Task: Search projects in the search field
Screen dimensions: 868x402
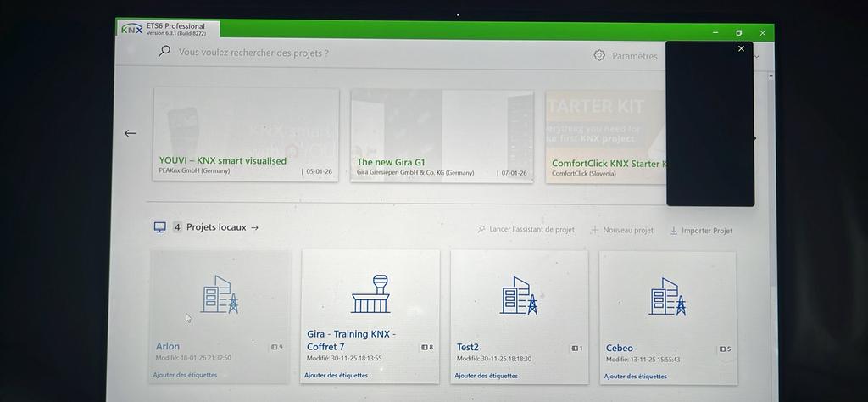Action: click(253, 53)
